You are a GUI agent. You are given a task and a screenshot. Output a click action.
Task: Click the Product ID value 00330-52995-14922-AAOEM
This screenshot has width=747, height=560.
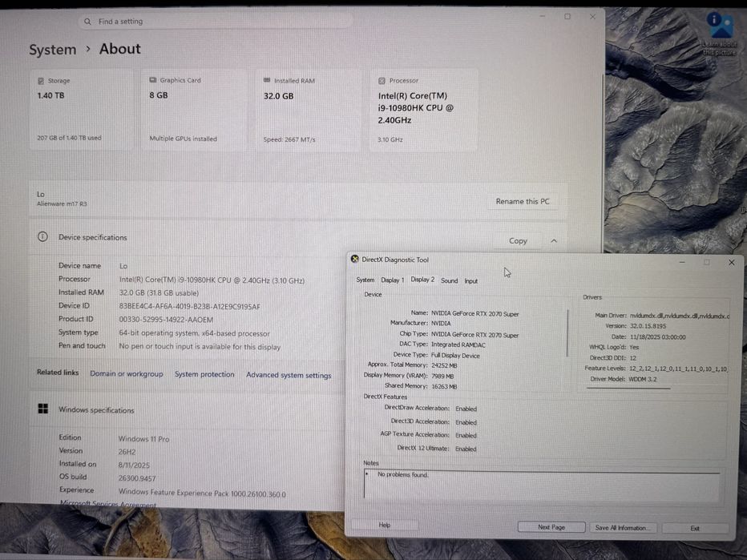(166, 320)
